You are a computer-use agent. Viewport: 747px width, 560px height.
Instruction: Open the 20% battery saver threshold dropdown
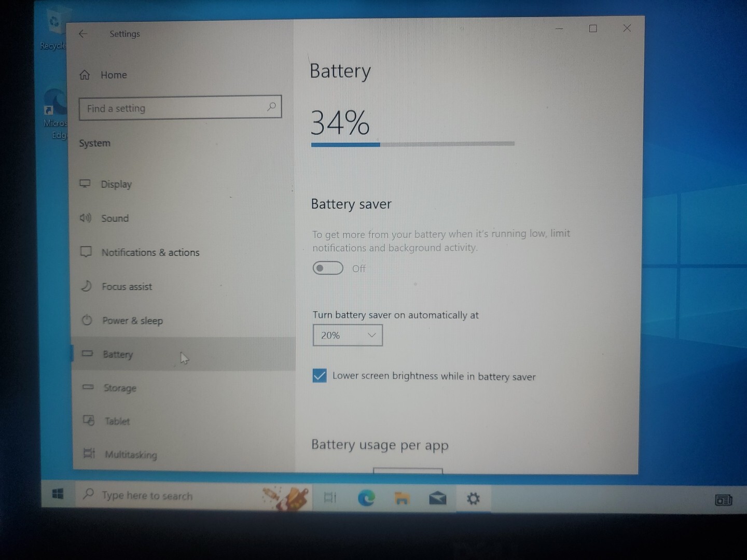pos(348,335)
